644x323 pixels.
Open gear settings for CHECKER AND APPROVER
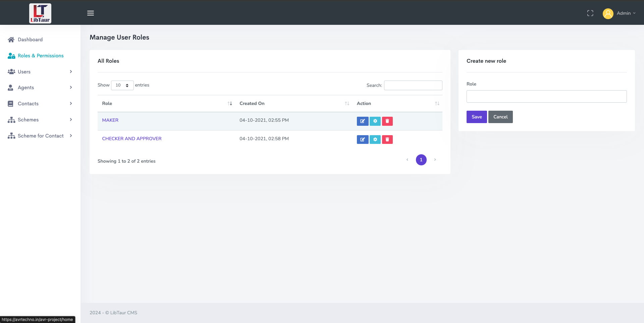tap(375, 140)
